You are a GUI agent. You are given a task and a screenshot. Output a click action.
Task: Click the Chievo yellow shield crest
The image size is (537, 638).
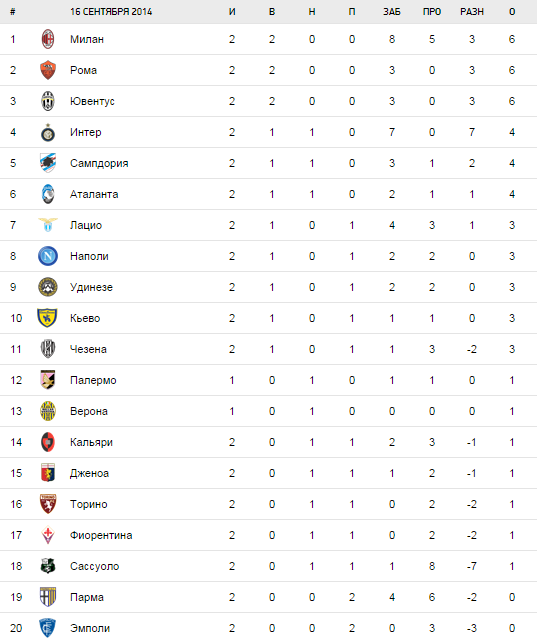47,318
